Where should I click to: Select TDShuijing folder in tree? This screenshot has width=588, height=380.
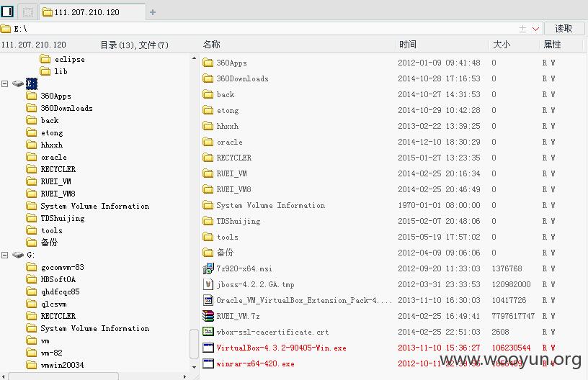pyautogui.click(x=55, y=218)
